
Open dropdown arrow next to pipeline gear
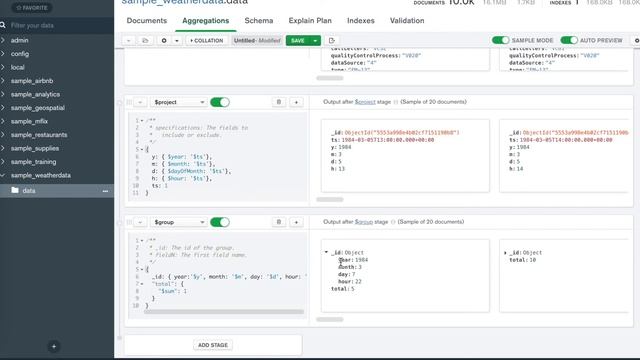click(177, 40)
